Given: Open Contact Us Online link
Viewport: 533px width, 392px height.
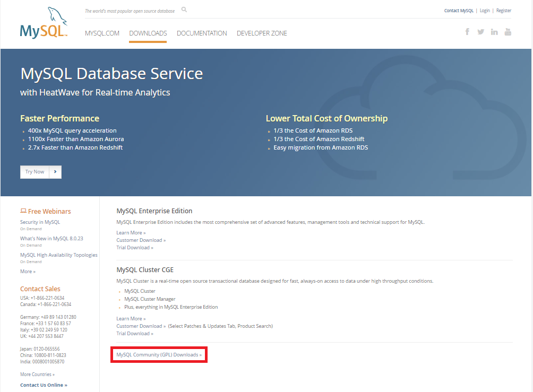Looking at the screenshot, I should pyautogui.click(x=44, y=385).
